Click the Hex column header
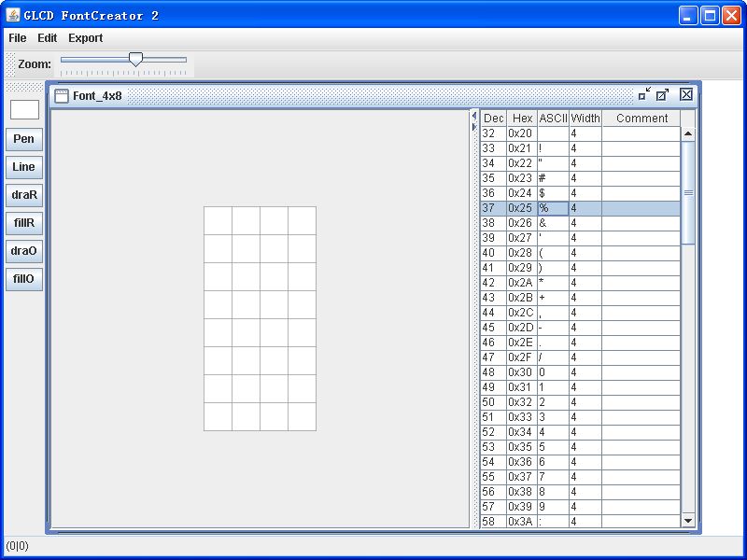Viewport: 747px width, 560px height. pos(522,119)
